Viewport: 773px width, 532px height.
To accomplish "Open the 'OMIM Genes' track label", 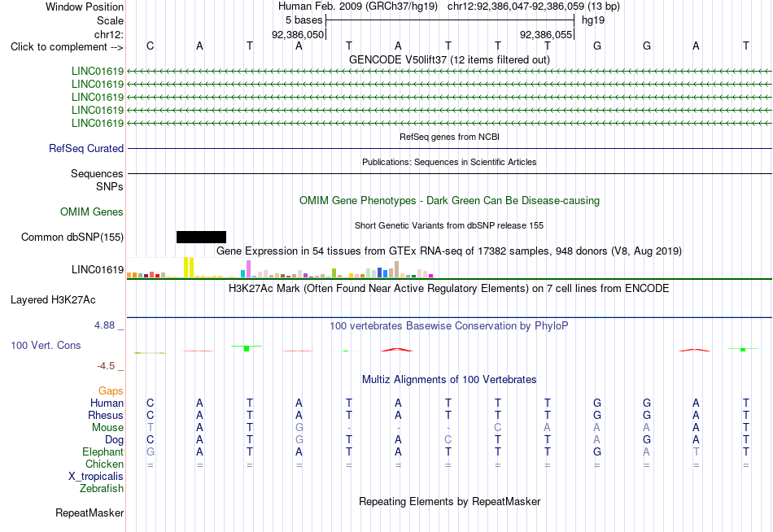I will (92, 212).
